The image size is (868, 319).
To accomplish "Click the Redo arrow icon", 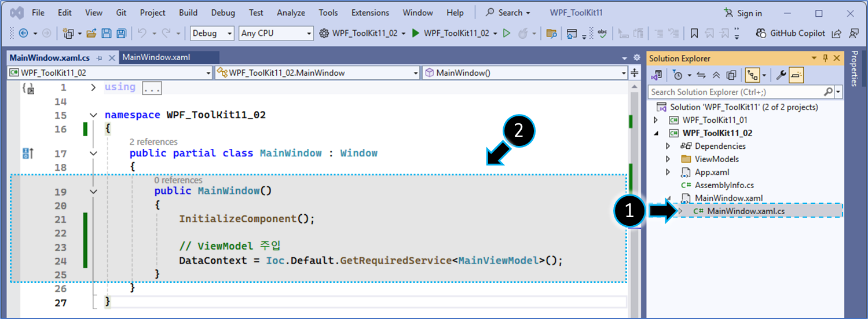I will pyautogui.click(x=167, y=34).
